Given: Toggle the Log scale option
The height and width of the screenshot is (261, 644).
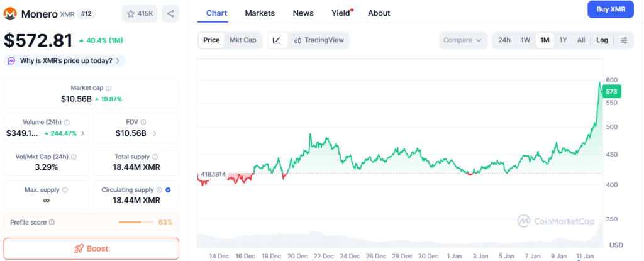Looking at the screenshot, I should [602, 40].
